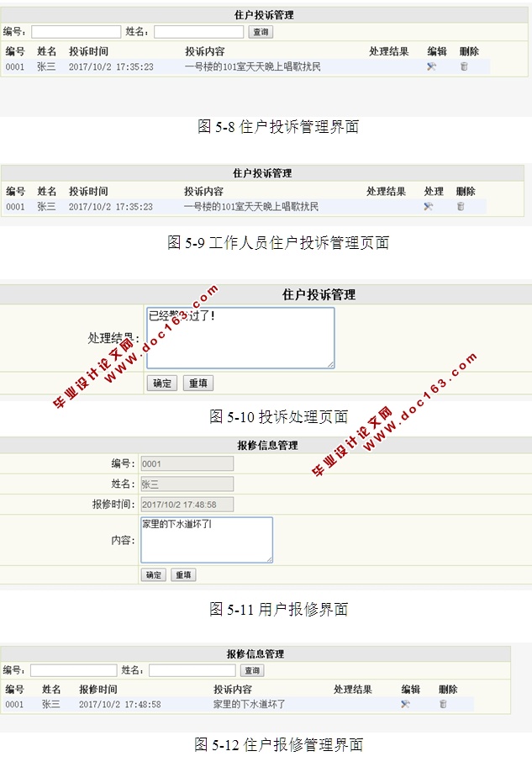This screenshot has height=767, width=532.
Task: Click 报修信息管理 title above repair form
Action: (267, 445)
